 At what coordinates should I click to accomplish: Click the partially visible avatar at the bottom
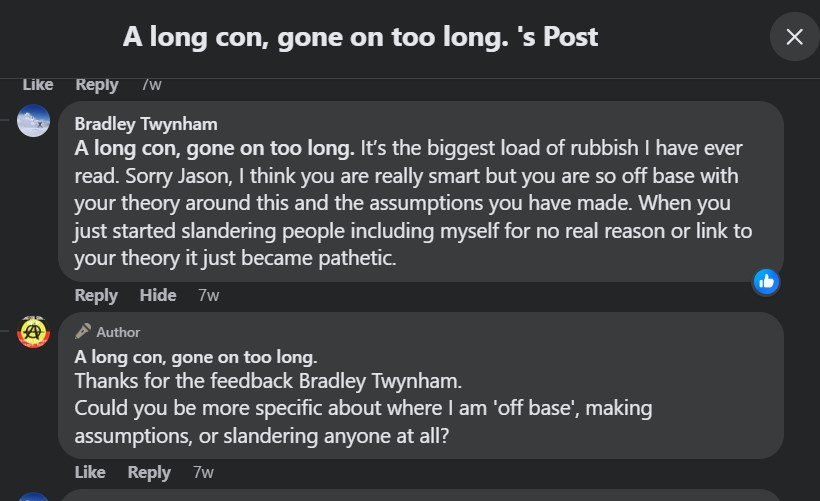(x=34, y=496)
